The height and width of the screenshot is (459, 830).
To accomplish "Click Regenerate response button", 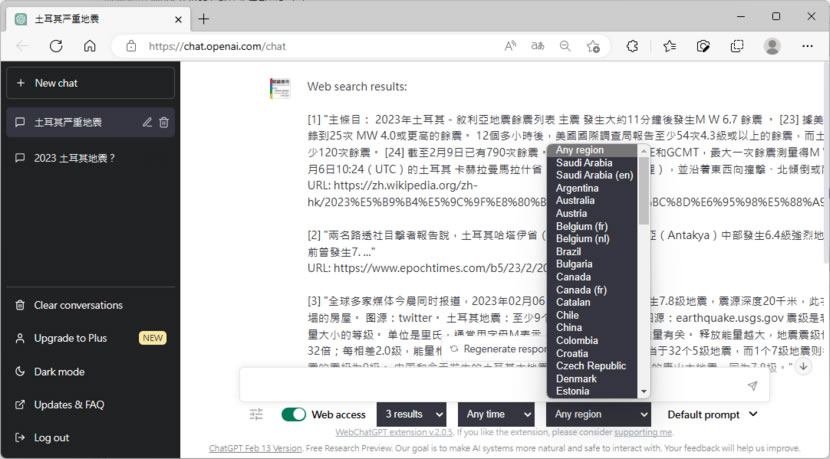I will [x=496, y=349].
